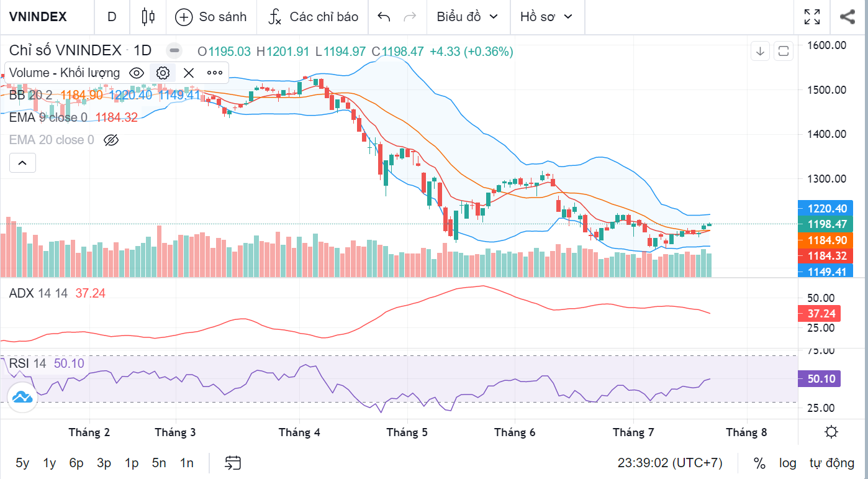Toggle percent scale mode

(759, 463)
